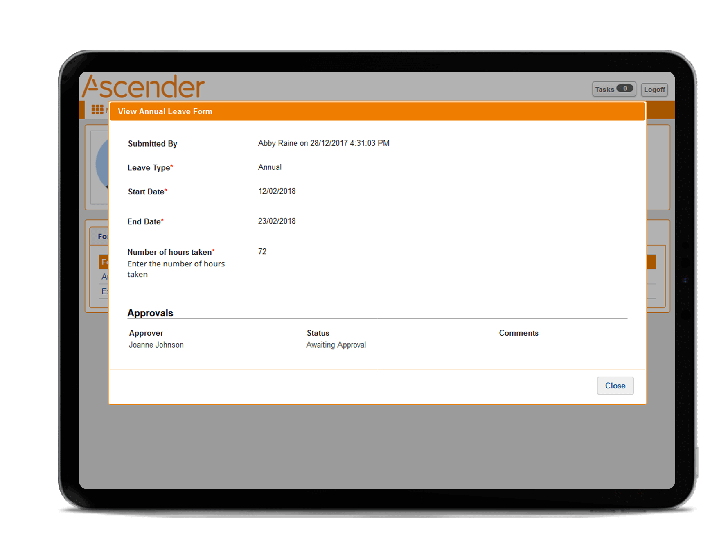Close the View Annual Leave Form dialog
The width and height of the screenshot is (728, 560).
tap(615, 385)
